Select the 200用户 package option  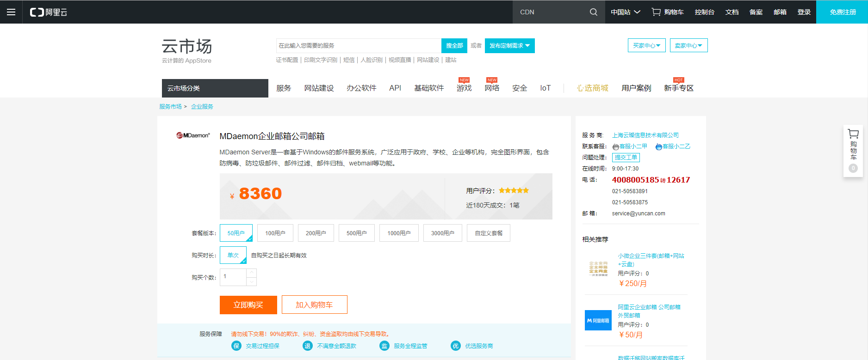pyautogui.click(x=316, y=233)
